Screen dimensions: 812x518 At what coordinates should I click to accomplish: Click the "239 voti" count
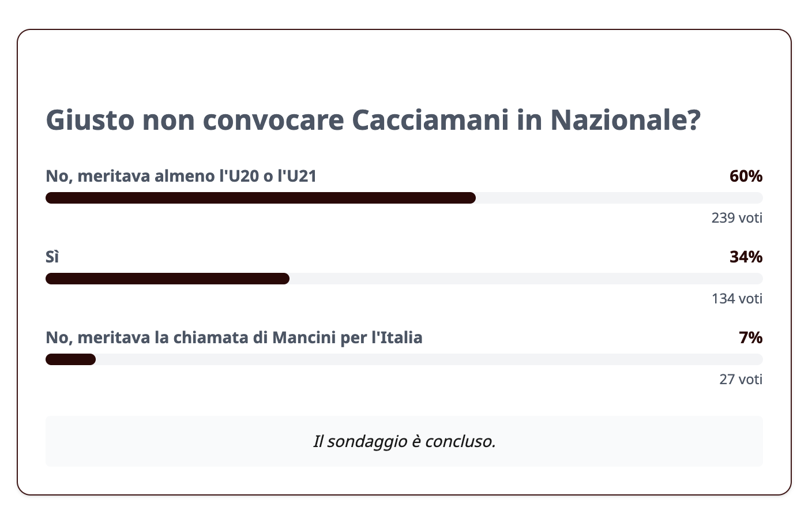tap(737, 217)
